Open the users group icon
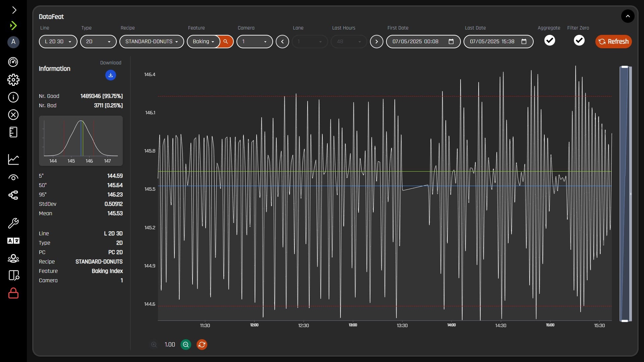 click(13, 258)
